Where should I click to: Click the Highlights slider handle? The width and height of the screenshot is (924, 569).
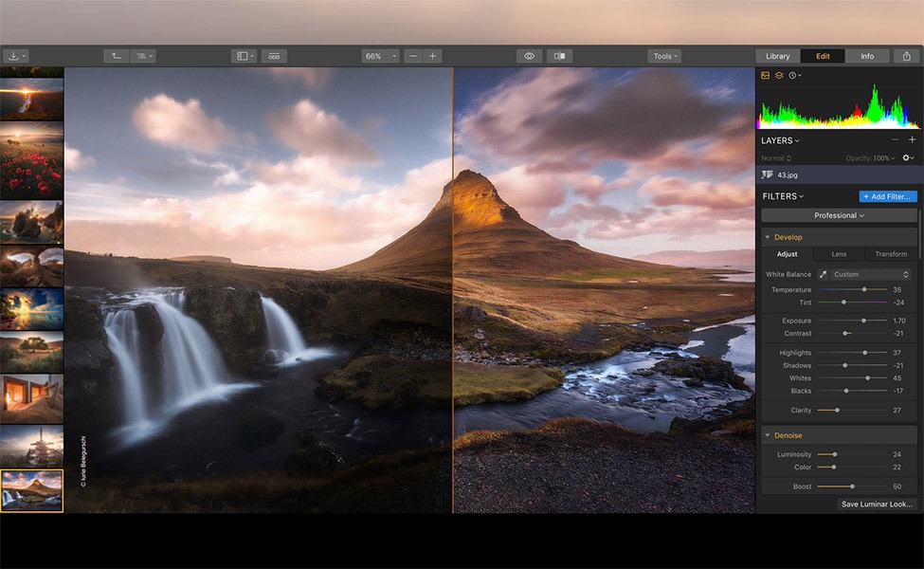[865, 353]
